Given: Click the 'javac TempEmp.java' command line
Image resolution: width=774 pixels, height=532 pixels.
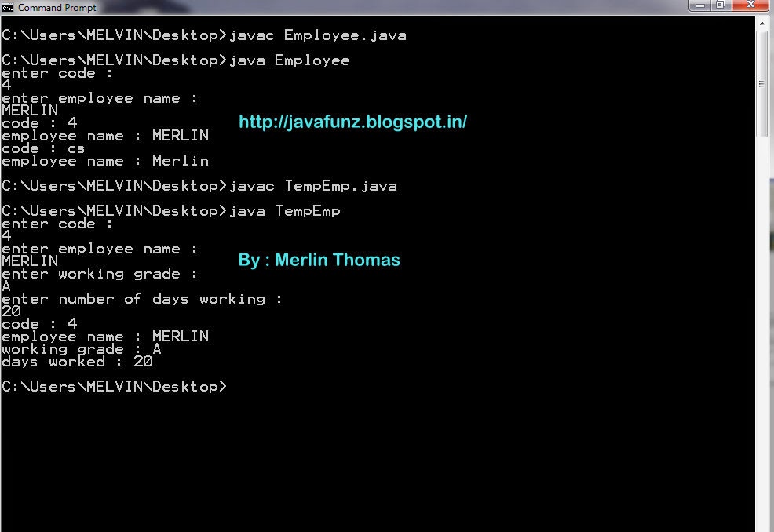Looking at the screenshot, I should click(x=199, y=186).
